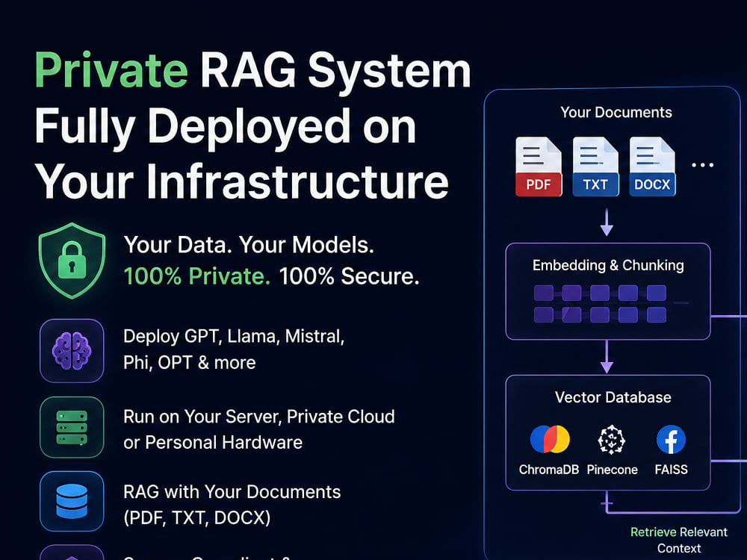The image size is (747, 560).
Task: Click the 'Your Documents' label
Action: [x=616, y=113]
